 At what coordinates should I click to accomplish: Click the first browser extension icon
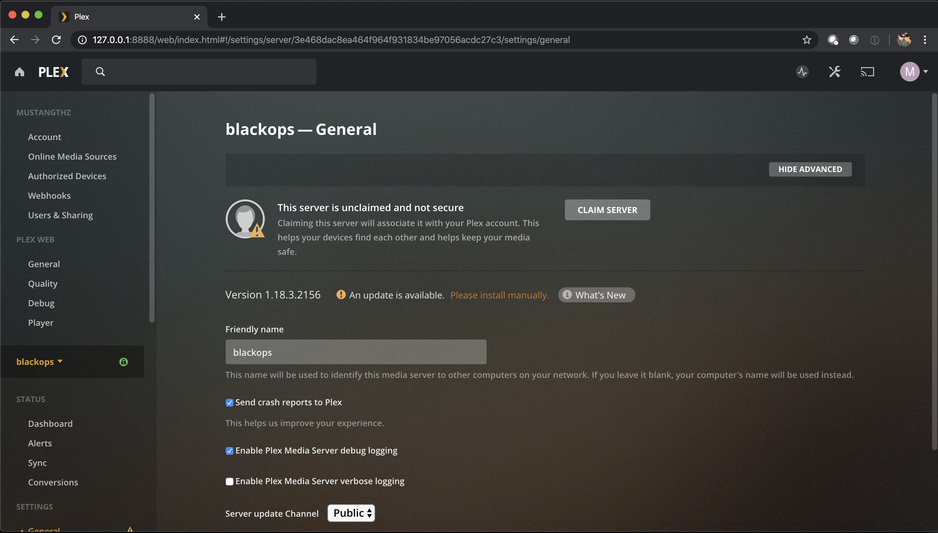[833, 40]
